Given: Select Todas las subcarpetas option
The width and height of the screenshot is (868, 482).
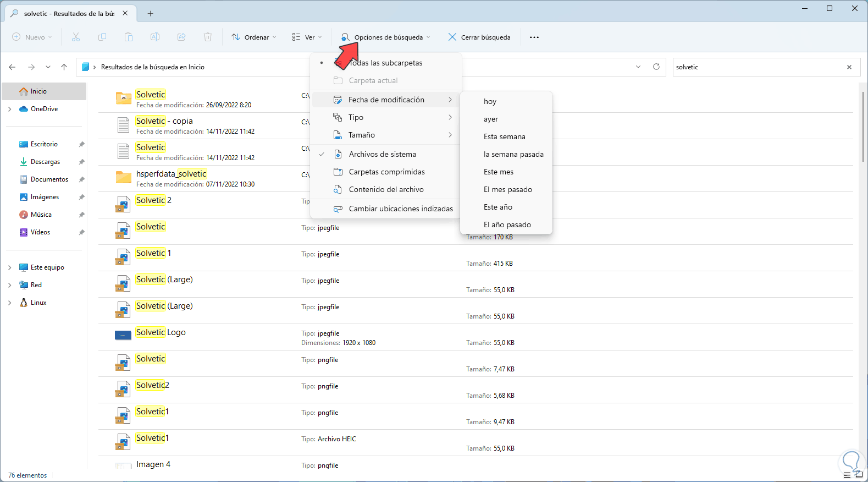Looking at the screenshot, I should tap(385, 63).
